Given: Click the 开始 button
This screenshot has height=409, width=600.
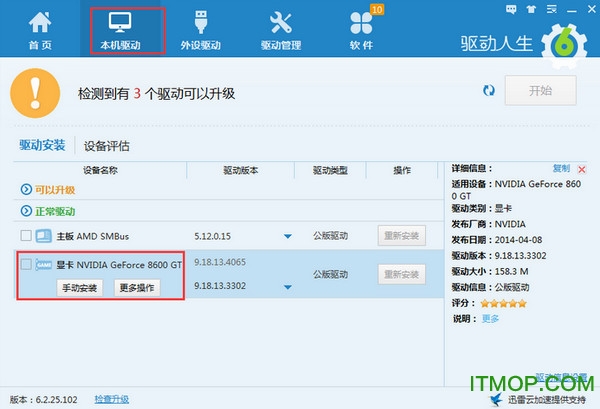Looking at the screenshot, I should tap(540, 90).
